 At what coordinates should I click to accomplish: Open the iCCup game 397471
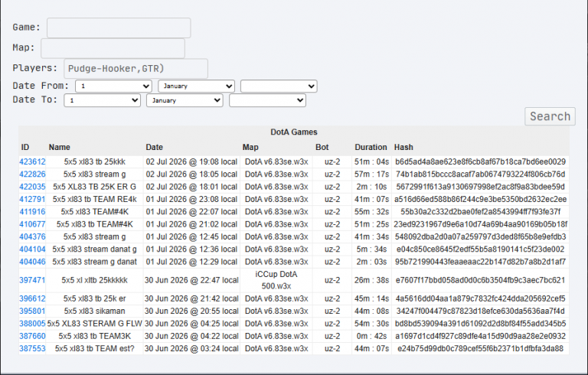point(32,280)
